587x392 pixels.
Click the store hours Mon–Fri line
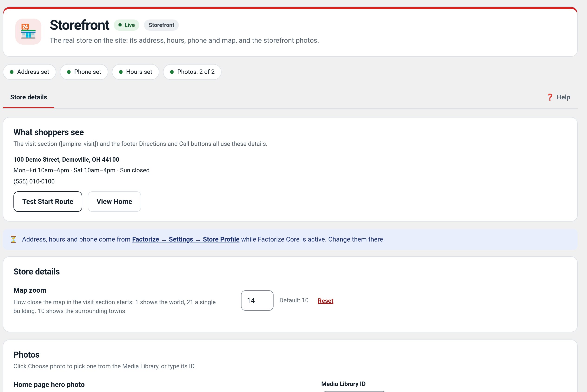click(x=82, y=170)
